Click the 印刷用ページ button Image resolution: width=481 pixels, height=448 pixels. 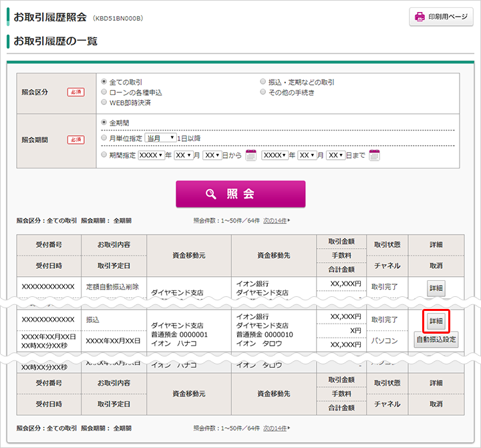(441, 17)
